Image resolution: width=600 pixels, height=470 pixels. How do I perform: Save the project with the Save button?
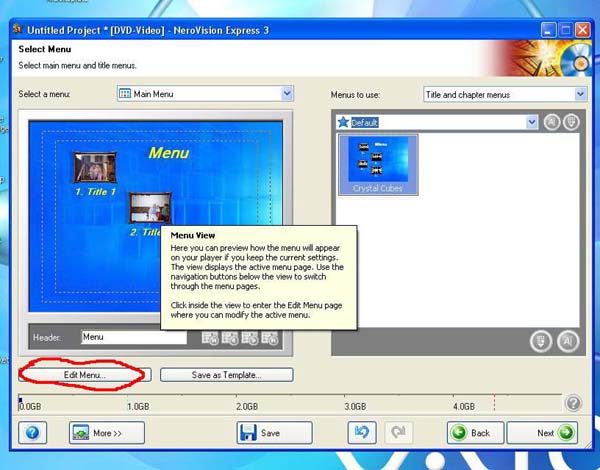click(274, 433)
